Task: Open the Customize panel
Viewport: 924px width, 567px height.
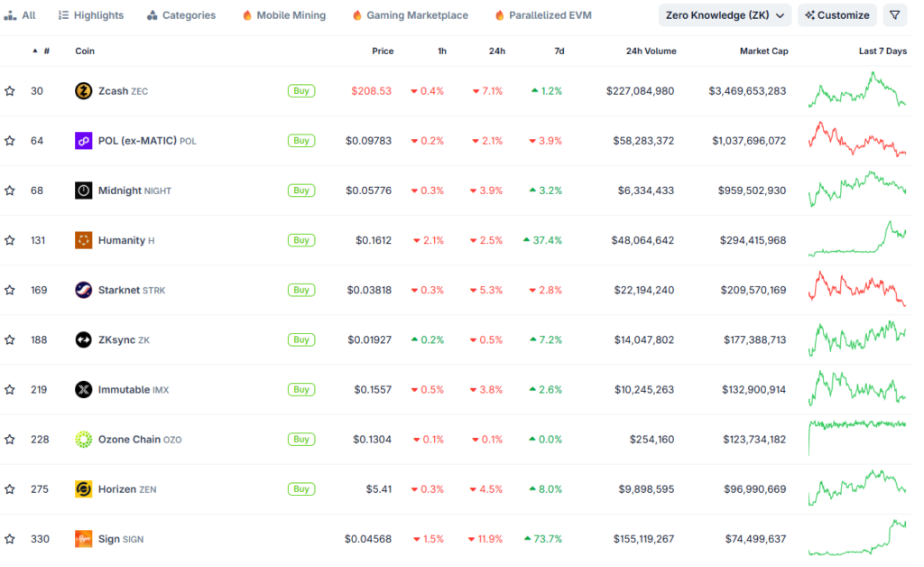Action: (836, 14)
